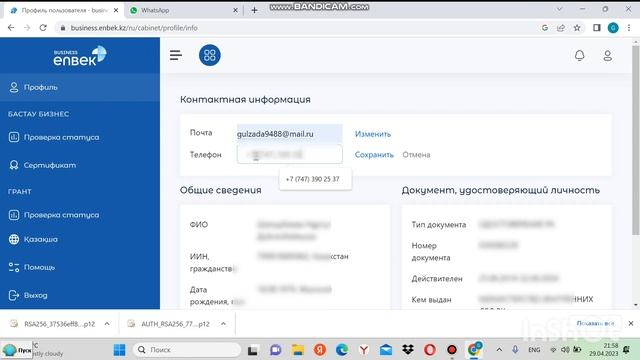Open Chrome three-dot menu
Image resolution: width=640 pixels, height=360 pixels.
(x=629, y=28)
